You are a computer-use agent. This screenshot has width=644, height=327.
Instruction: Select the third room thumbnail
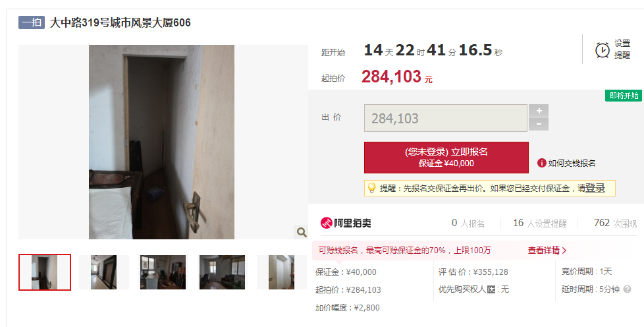pyautogui.click(x=163, y=272)
